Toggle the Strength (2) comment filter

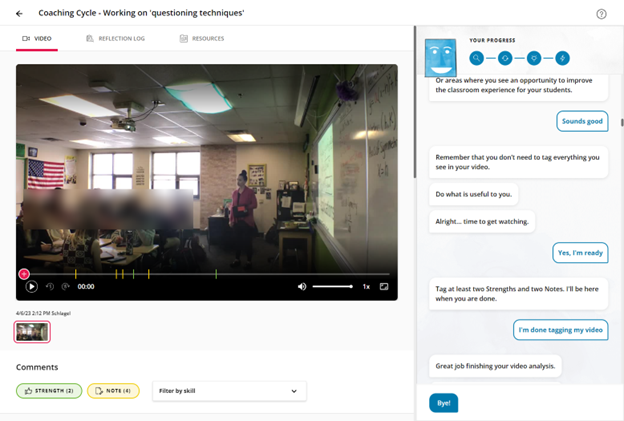pos(49,391)
